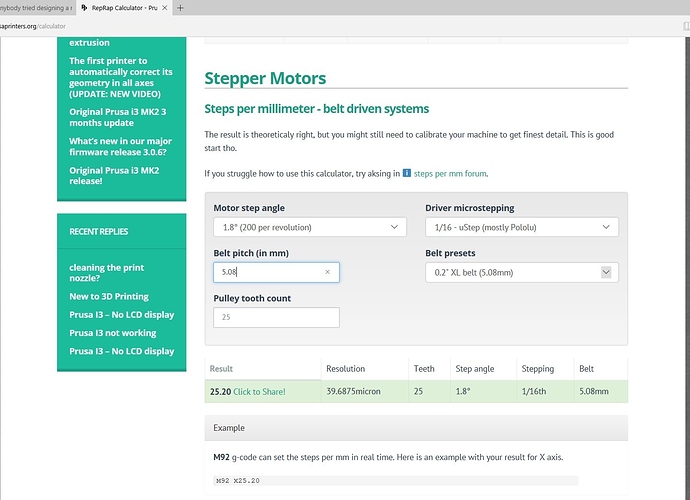The width and height of the screenshot is (690, 500).
Task: Open the 'extrusion' sidebar link
Action: (x=89, y=43)
